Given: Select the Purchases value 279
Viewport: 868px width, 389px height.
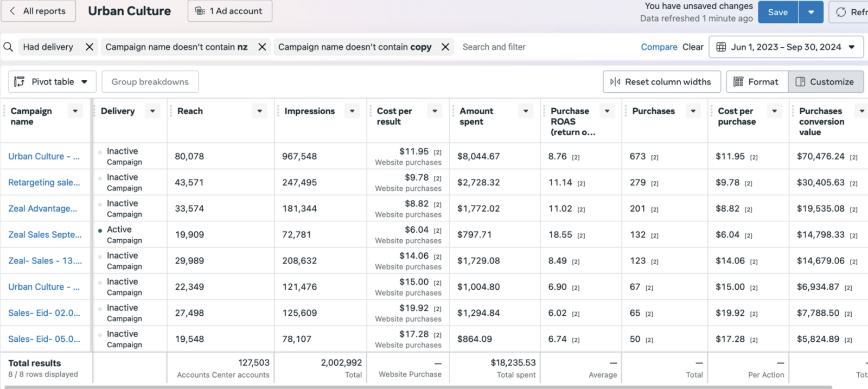Looking at the screenshot, I should pos(638,182).
